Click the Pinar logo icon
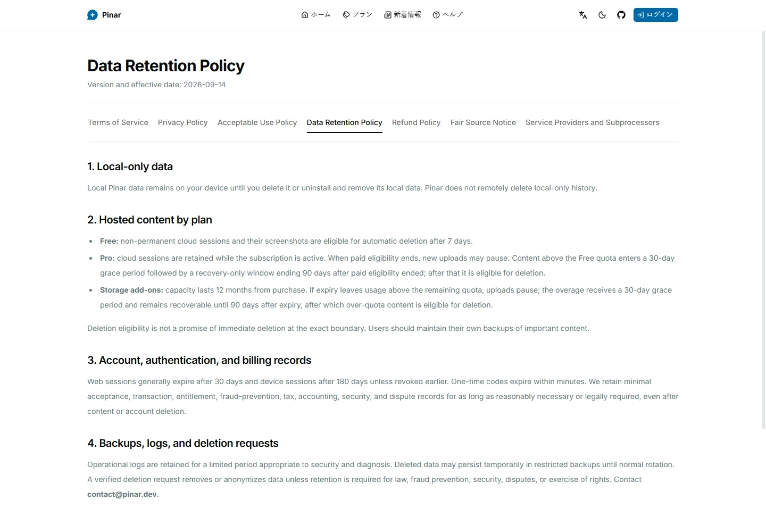 coord(93,15)
